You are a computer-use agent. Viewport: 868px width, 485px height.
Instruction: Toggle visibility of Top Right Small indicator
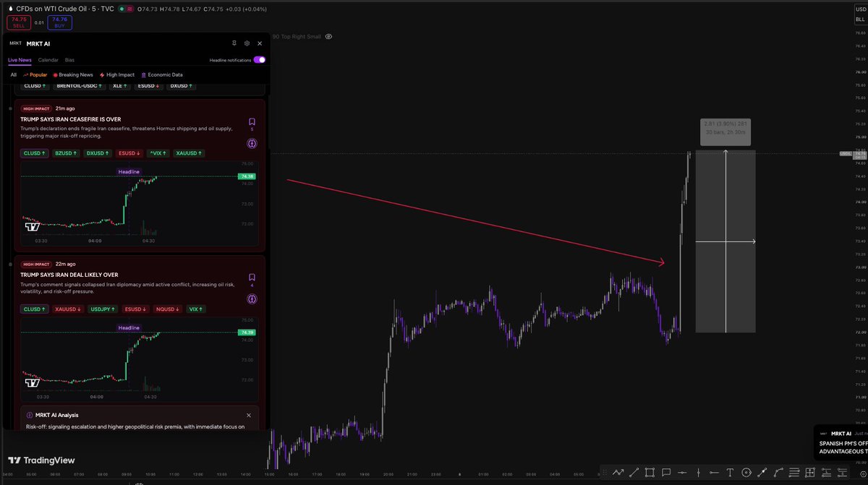click(x=328, y=36)
